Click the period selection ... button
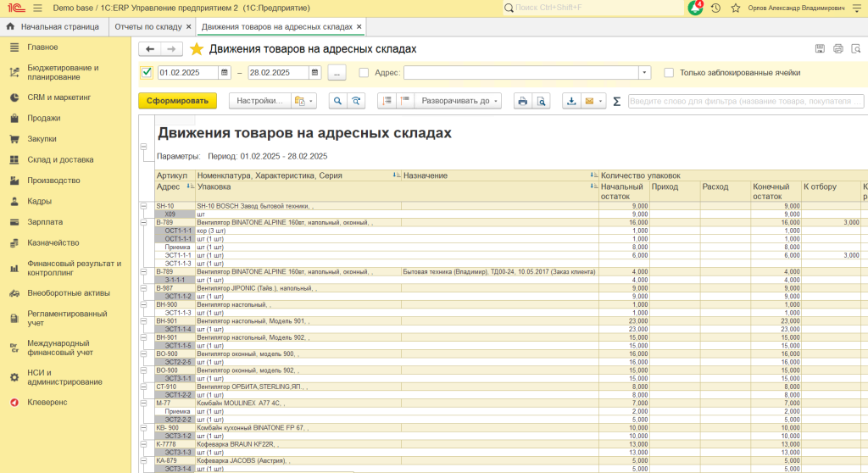The width and height of the screenshot is (868, 473). (x=337, y=73)
